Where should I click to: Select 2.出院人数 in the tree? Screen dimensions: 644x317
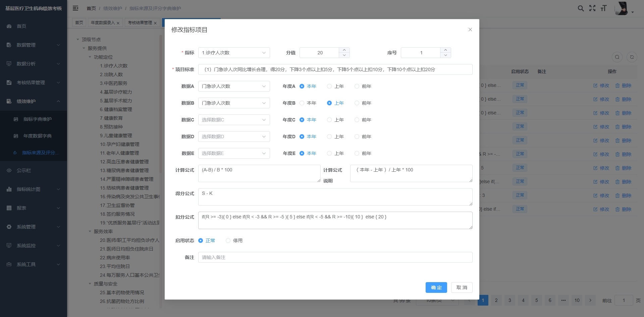click(111, 74)
